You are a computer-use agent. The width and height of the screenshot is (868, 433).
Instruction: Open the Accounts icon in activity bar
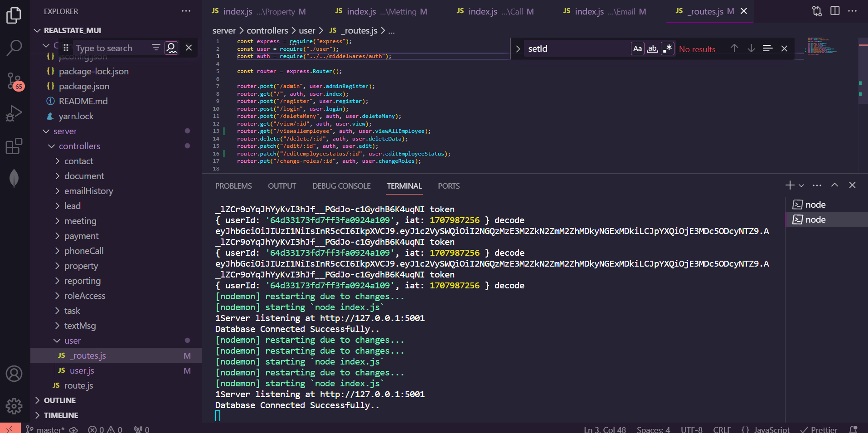(14, 374)
